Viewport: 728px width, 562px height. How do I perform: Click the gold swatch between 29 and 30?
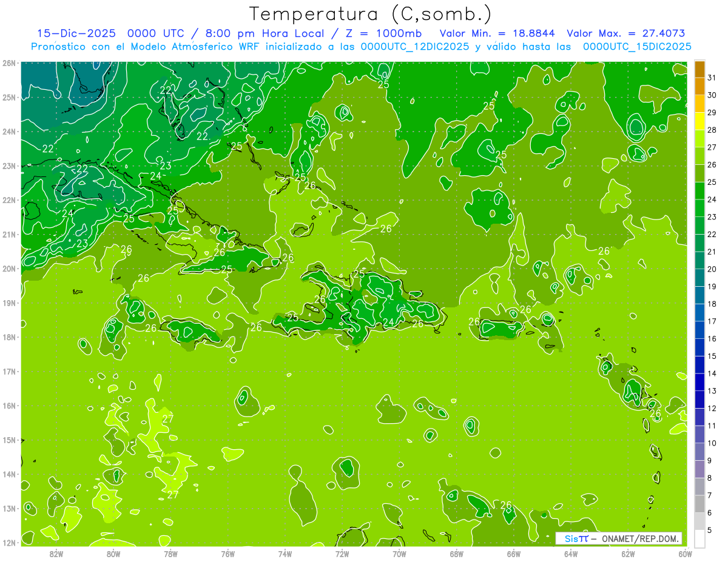(x=699, y=104)
